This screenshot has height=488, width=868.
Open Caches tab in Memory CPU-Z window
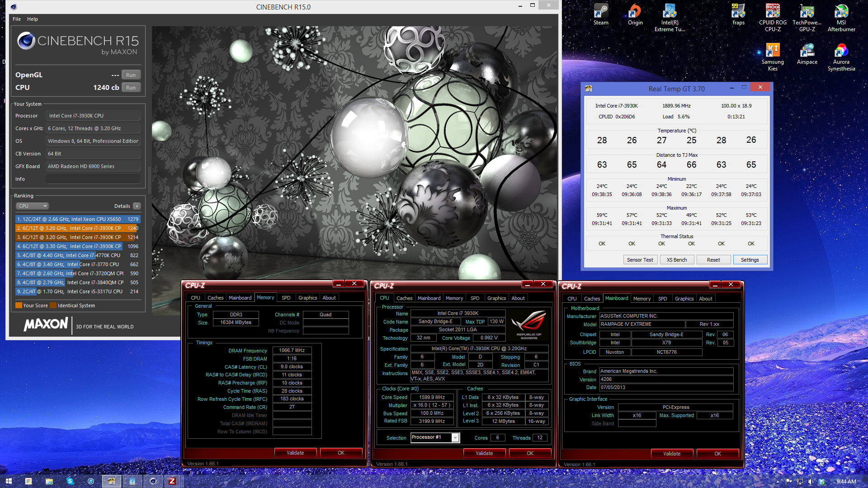215,298
